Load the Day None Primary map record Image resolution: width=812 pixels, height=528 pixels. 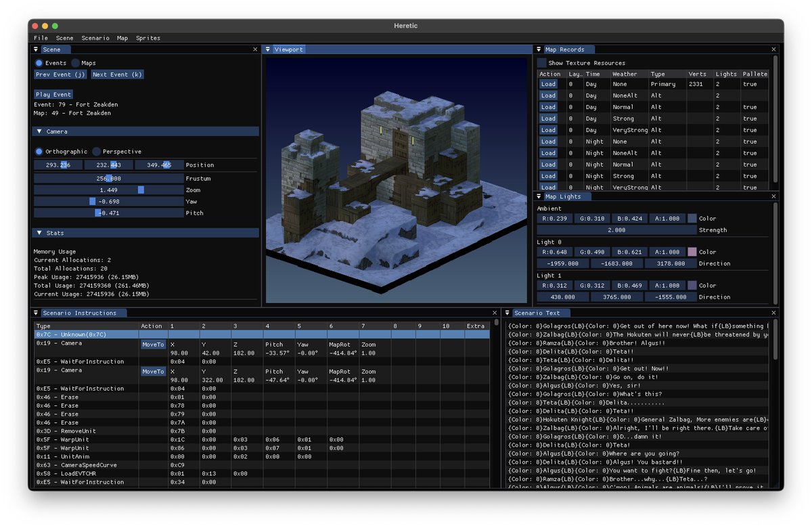pyautogui.click(x=548, y=84)
